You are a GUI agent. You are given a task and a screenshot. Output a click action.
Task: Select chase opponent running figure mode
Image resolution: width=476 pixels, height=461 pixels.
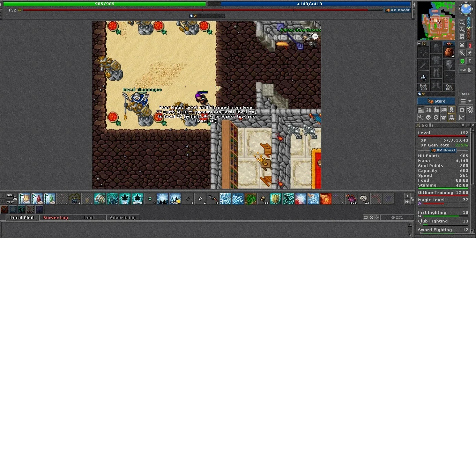pyautogui.click(x=470, y=53)
